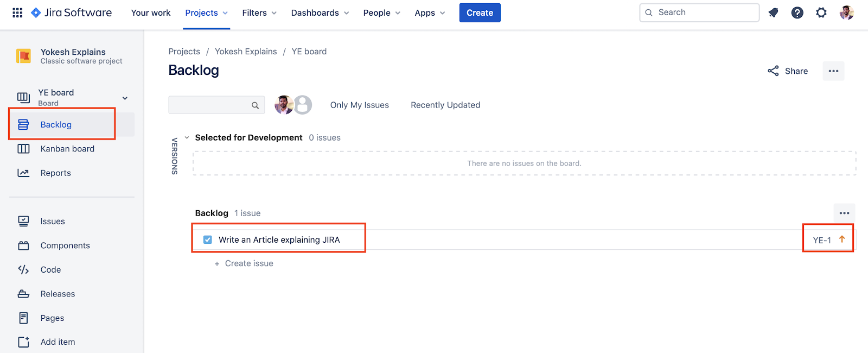Click the search magnifier in backlog filter
This screenshot has width=868, height=353.
pyautogui.click(x=255, y=105)
